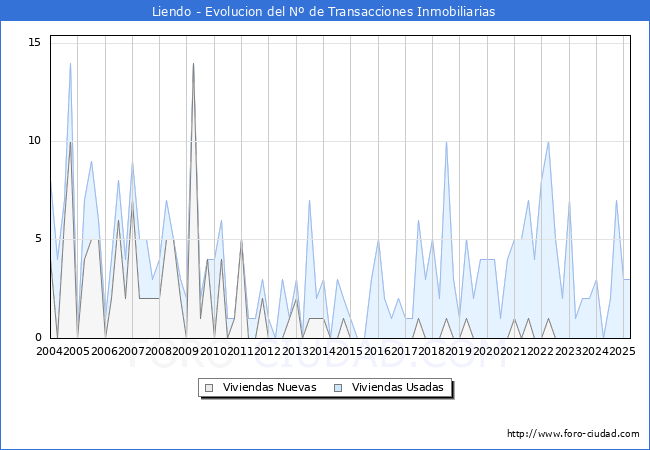Image resolution: width=650 pixels, height=450 pixels.
Task: Click the x-axis year 2016
Action: [x=377, y=351]
